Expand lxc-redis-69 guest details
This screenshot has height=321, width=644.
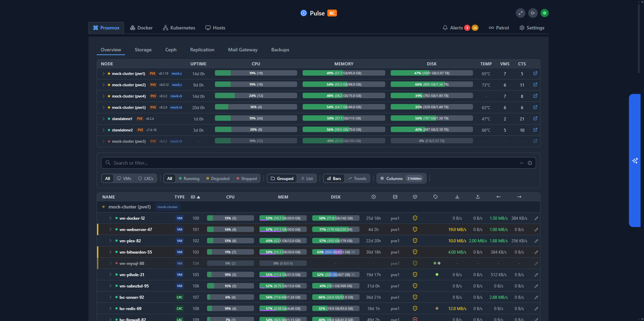tap(110, 308)
